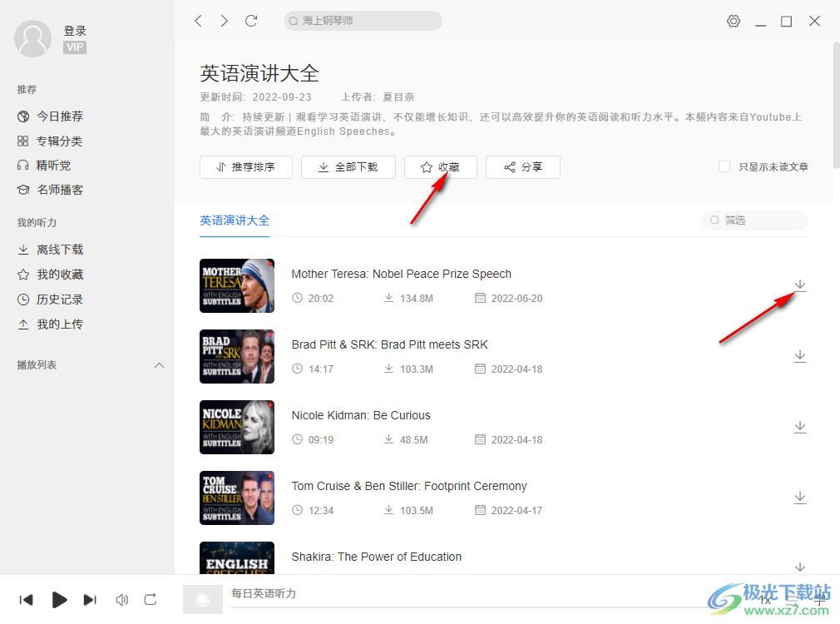Viewport: 840px width, 624px height.
Task: Open settings via the gear icon
Action: tap(733, 21)
